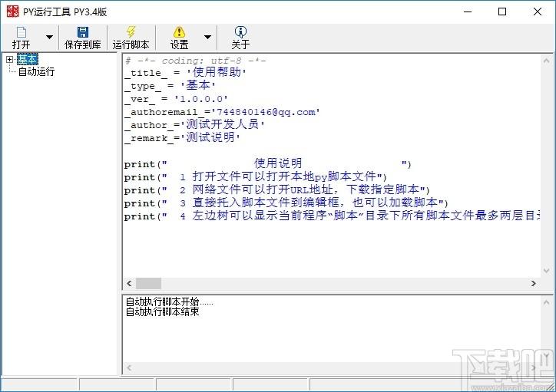Expand the 设置 dropdown arrow
The height and width of the screenshot is (392, 556).
coord(208,37)
